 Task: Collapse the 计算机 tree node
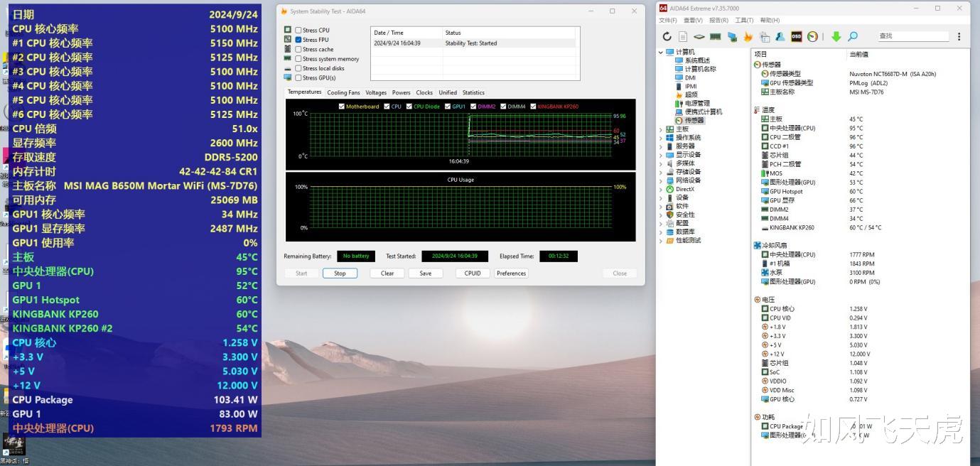pos(661,52)
